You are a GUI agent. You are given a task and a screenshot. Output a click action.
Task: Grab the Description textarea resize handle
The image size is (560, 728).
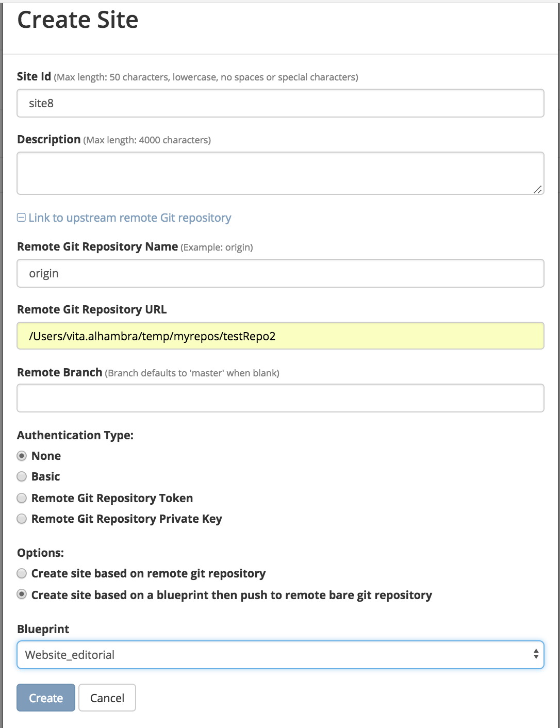537,189
